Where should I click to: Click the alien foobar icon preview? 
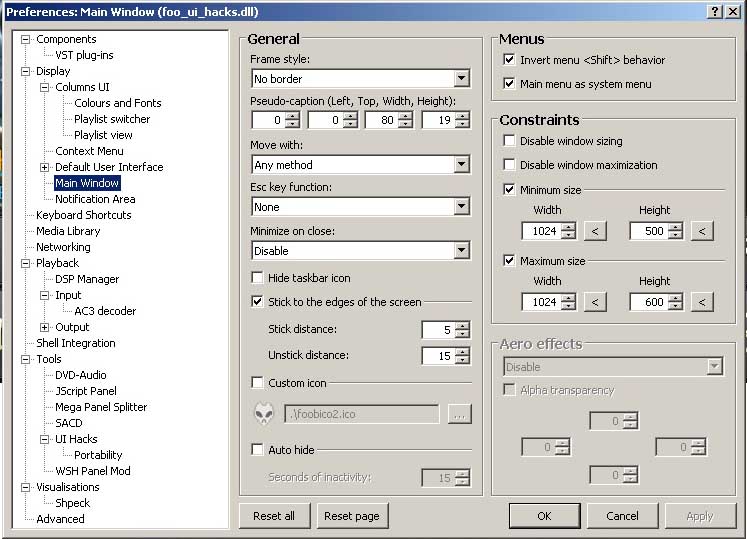(x=264, y=413)
